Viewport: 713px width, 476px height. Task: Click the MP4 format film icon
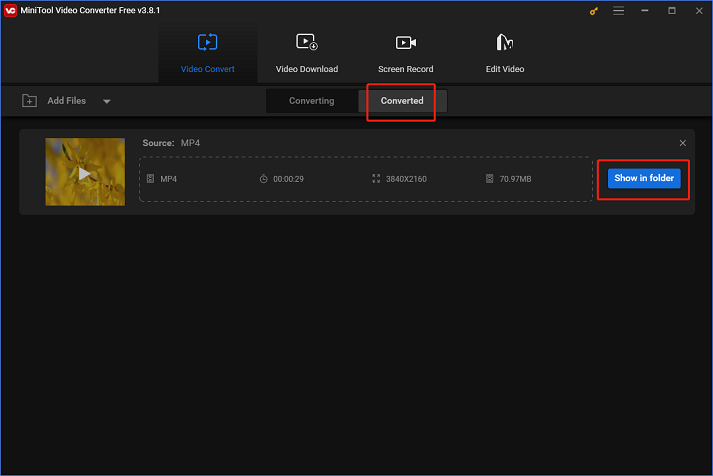tap(151, 179)
